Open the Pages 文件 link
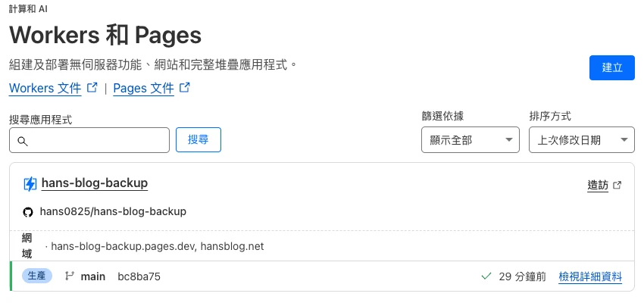The height and width of the screenshot is (306, 644). 143,89
